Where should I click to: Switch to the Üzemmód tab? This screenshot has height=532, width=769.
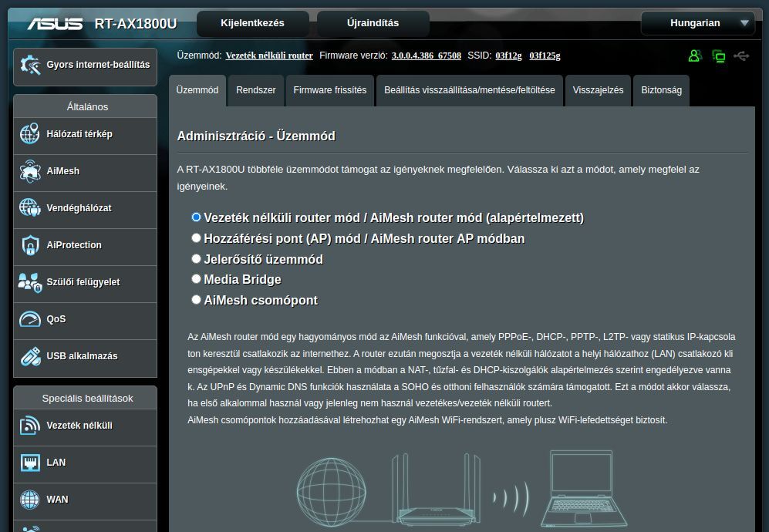(197, 90)
